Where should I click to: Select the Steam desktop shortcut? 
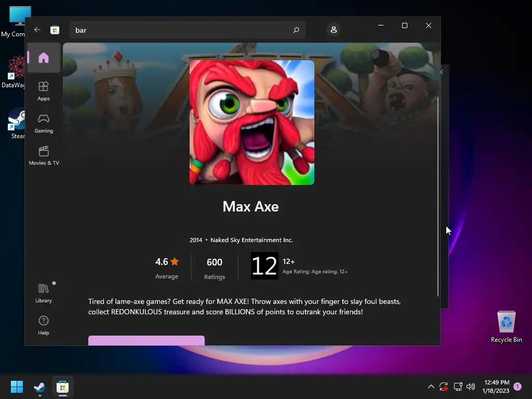point(16,124)
